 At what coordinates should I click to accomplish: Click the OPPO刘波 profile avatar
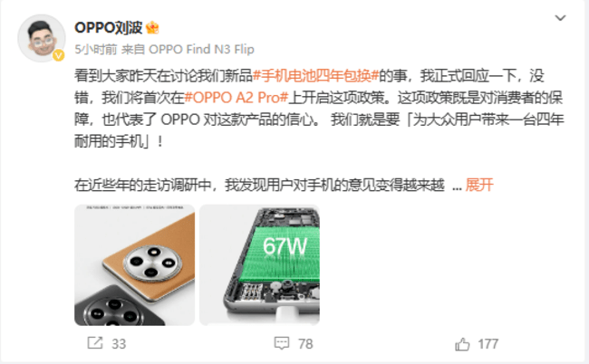[x=42, y=38]
